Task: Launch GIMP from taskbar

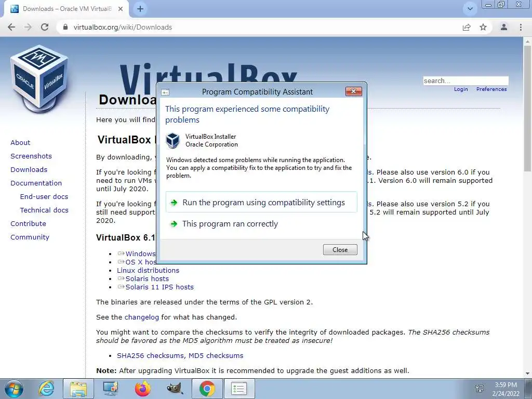Action: [175, 389]
